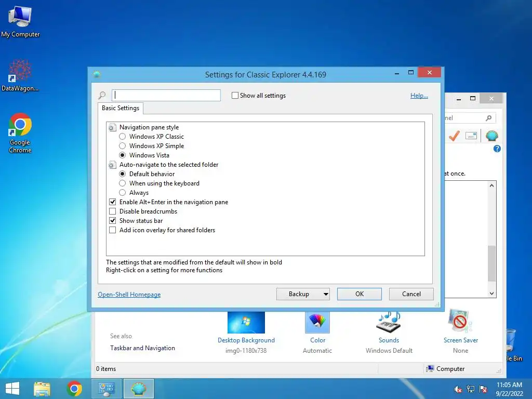Select the Basic Settings tab
Image resolution: width=532 pixels, height=399 pixels.
point(121,108)
